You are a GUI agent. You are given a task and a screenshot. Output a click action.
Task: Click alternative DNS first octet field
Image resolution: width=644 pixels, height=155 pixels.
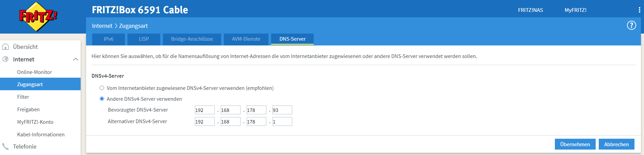[205, 121]
